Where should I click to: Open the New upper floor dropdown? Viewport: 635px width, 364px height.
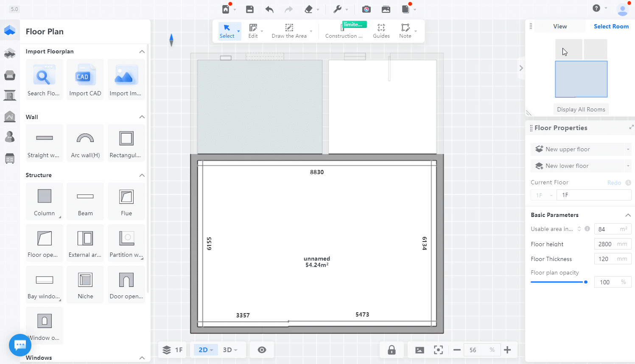click(x=628, y=149)
